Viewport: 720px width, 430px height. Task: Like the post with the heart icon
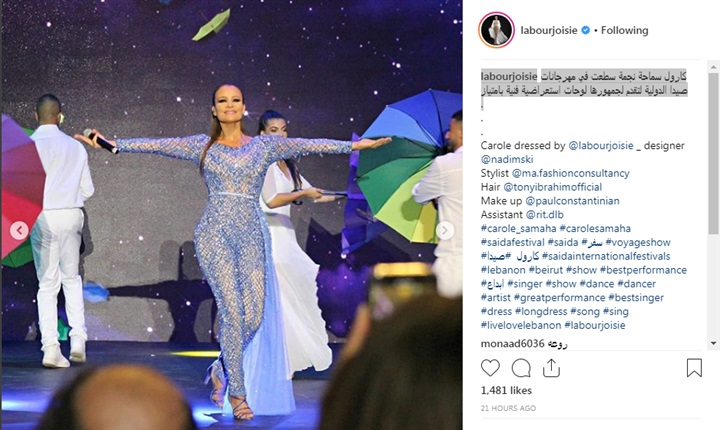pos(490,368)
